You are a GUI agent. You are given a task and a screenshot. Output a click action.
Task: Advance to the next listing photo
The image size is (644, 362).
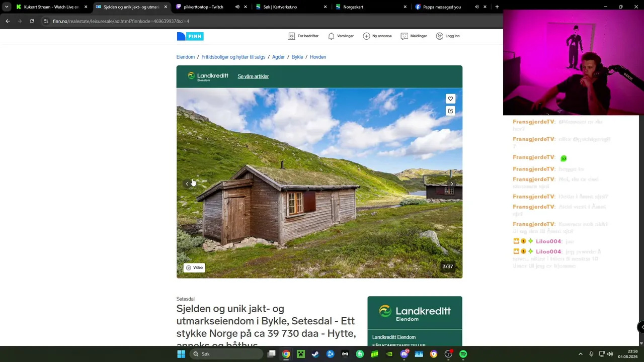(452, 184)
